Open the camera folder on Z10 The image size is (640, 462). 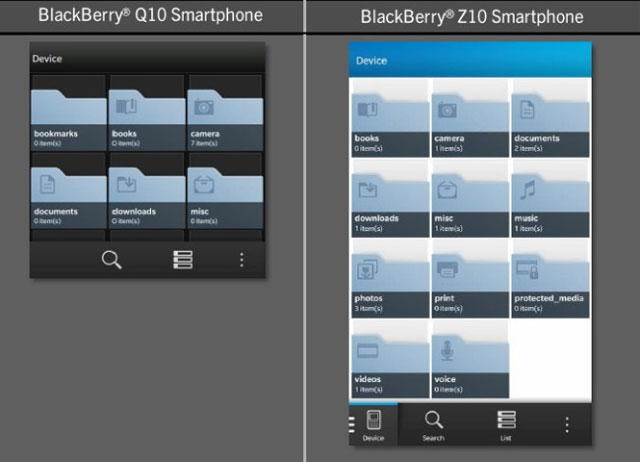[470, 118]
